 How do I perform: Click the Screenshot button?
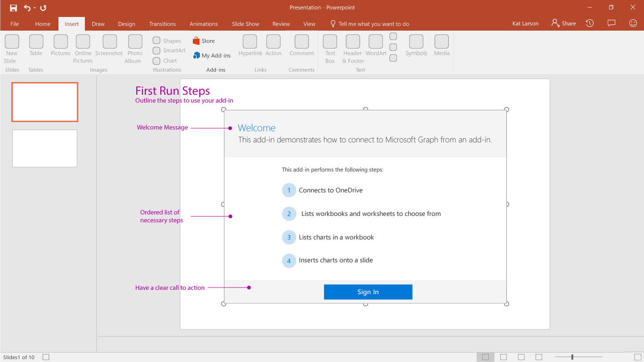pyautogui.click(x=109, y=46)
